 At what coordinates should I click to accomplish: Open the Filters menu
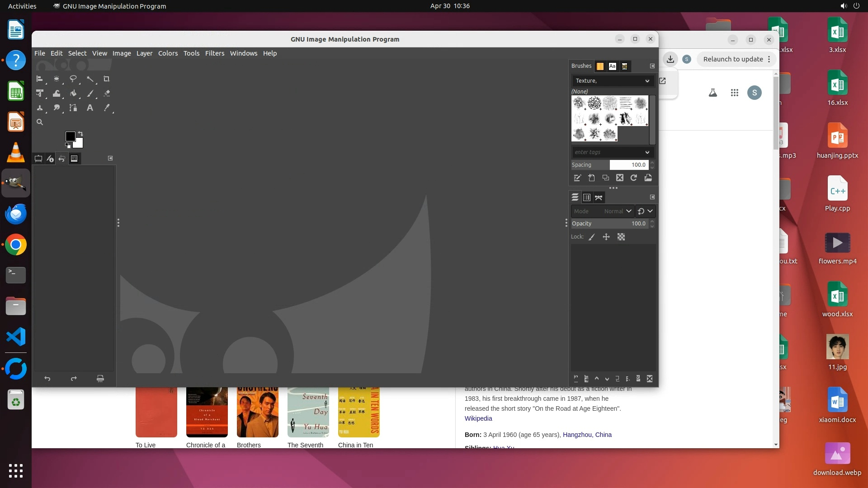coord(214,53)
